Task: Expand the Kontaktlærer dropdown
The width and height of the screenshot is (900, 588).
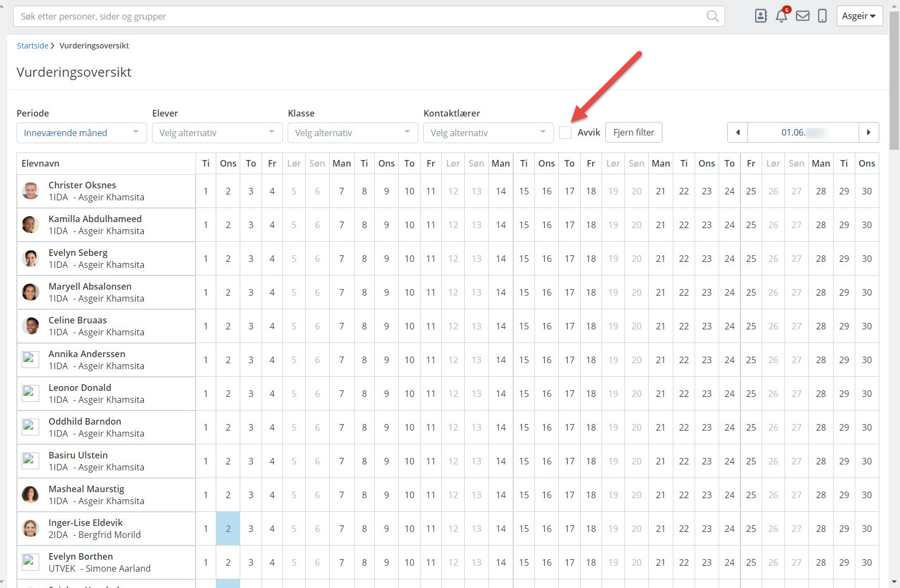Action: tap(488, 133)
